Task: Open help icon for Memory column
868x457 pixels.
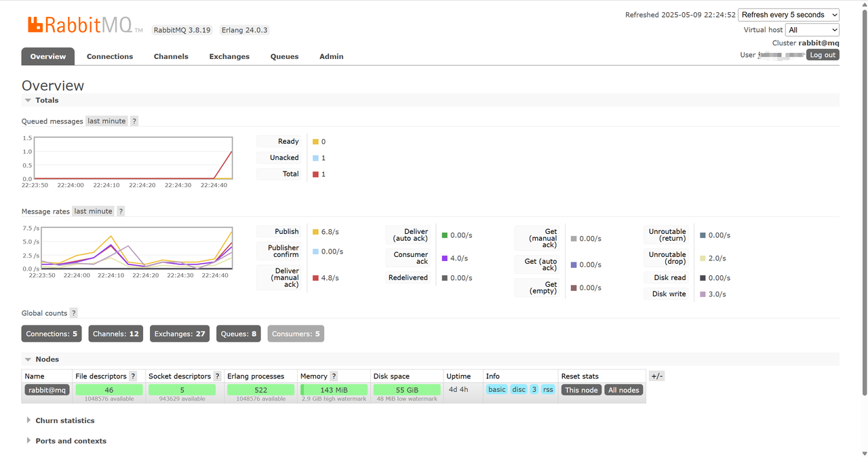Action: (x=334, y=376)
